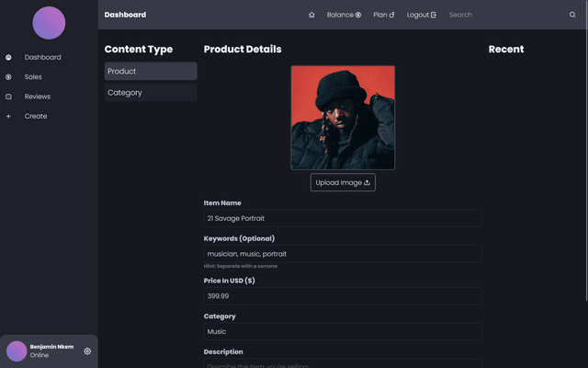This screenshot has width=588, height=368.
Task: Select the Category content type
Action: (151, 92)
